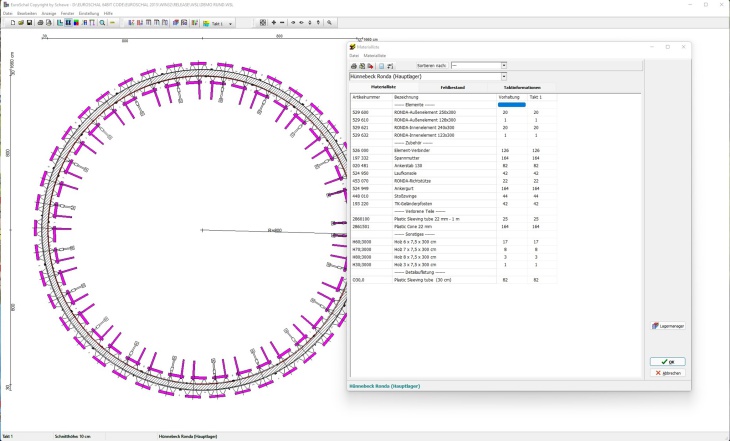The height and width of the screenshot is (441, 730).
Task: Open the Einstellung menu
Action: 89,13
